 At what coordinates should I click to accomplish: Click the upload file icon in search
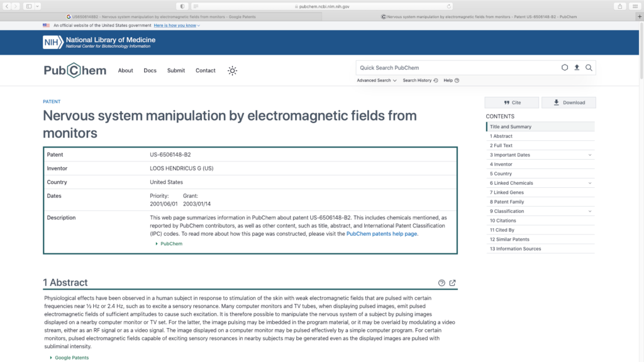click(x=577, y=67)
